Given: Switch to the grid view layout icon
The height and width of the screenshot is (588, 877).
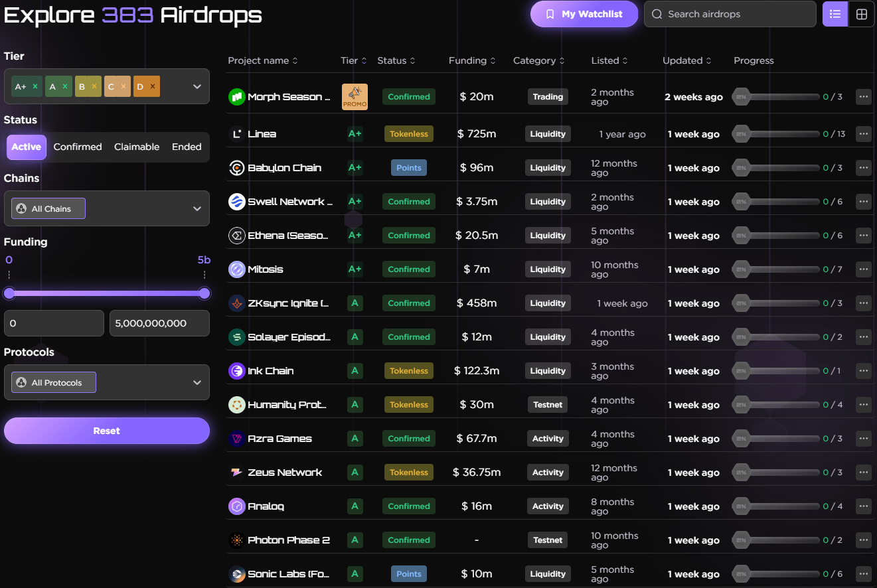Looking at the screenshot, I should pos(861,13).
